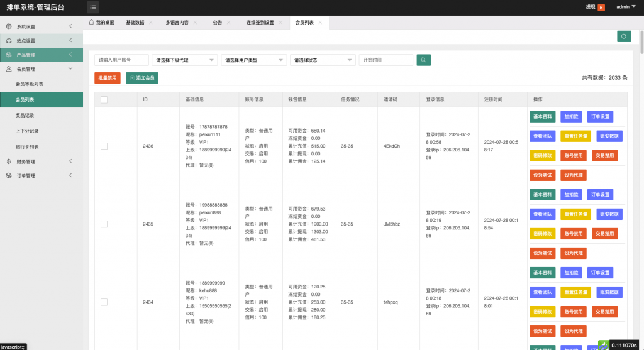Expand the admin user dropdown menu

[x=626, y=8]
